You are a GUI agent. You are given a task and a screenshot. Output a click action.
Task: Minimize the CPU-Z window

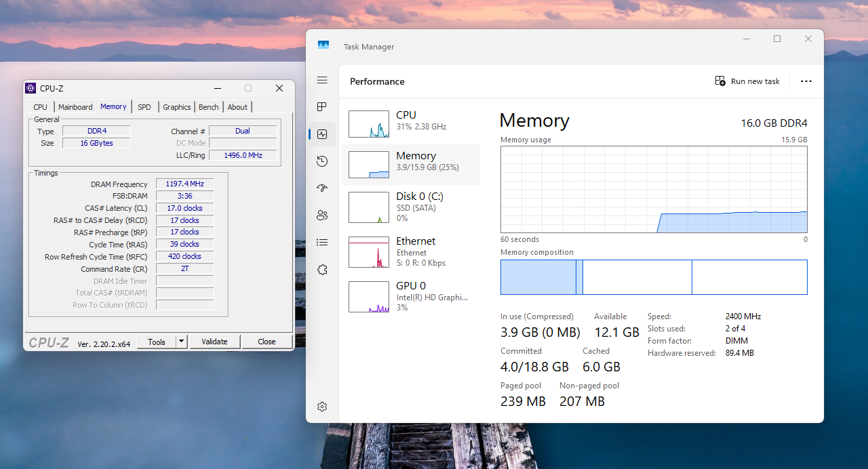pos(218,88)
